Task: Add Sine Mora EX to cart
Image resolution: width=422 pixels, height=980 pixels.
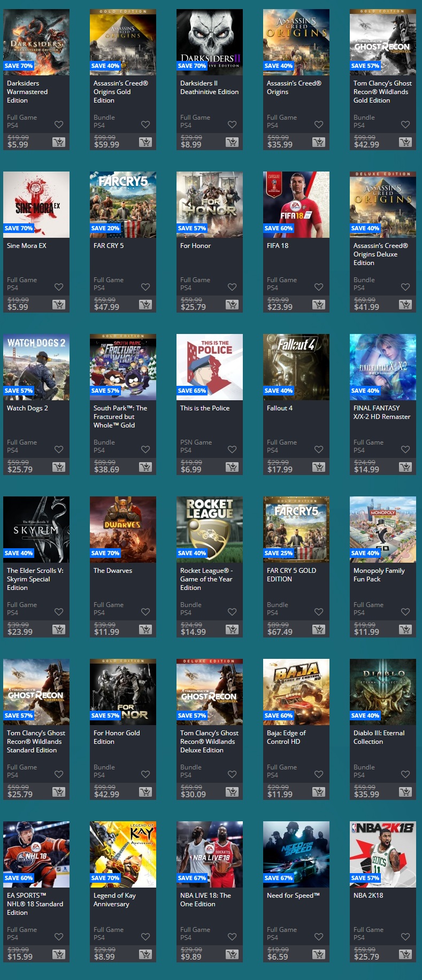Action: coord(59,305)
